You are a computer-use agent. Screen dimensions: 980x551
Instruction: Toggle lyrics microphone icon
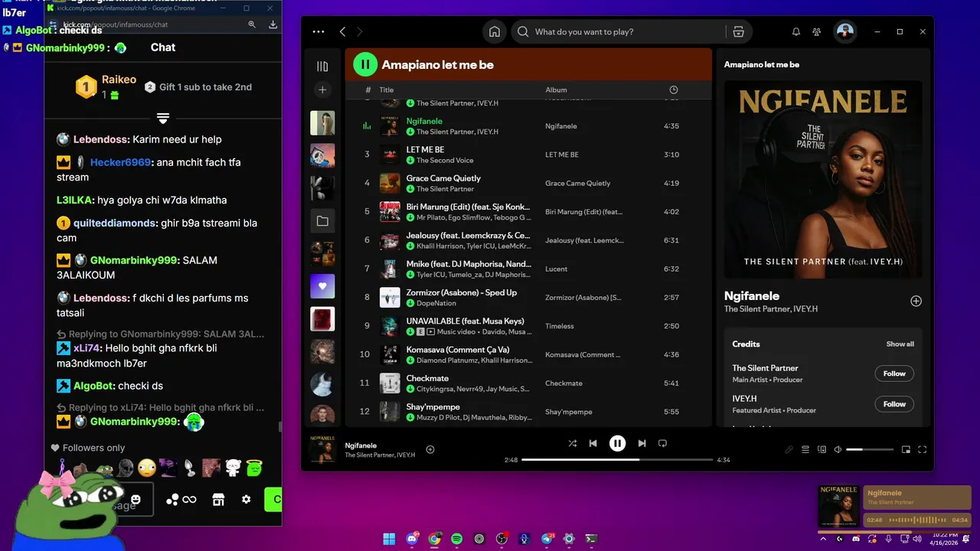tap(789, 450)
